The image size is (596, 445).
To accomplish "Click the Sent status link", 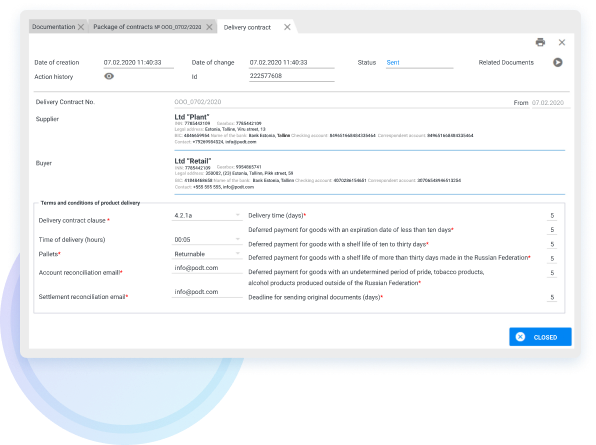I will [393, 62].
